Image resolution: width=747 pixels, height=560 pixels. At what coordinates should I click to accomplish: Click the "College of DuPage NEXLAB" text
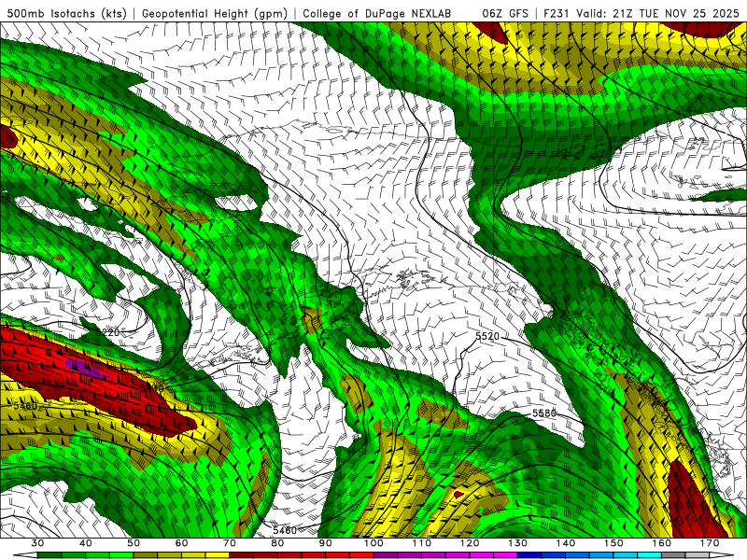(377, 13)
